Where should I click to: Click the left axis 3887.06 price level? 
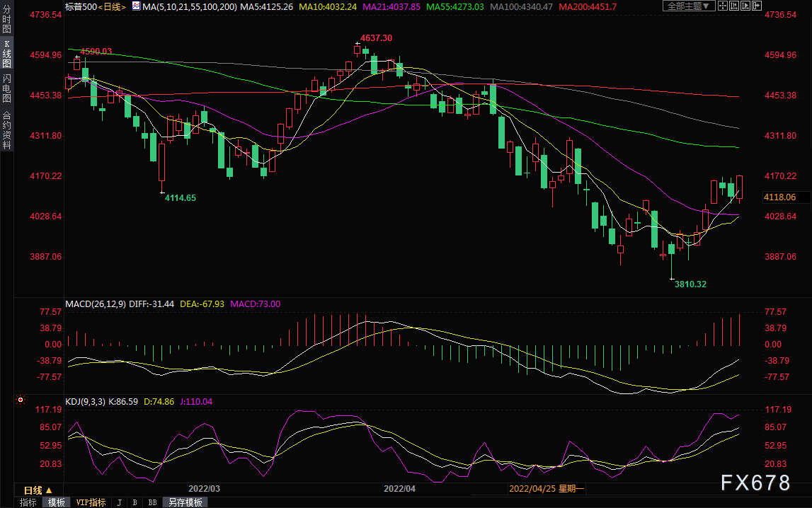coord(45,257)
